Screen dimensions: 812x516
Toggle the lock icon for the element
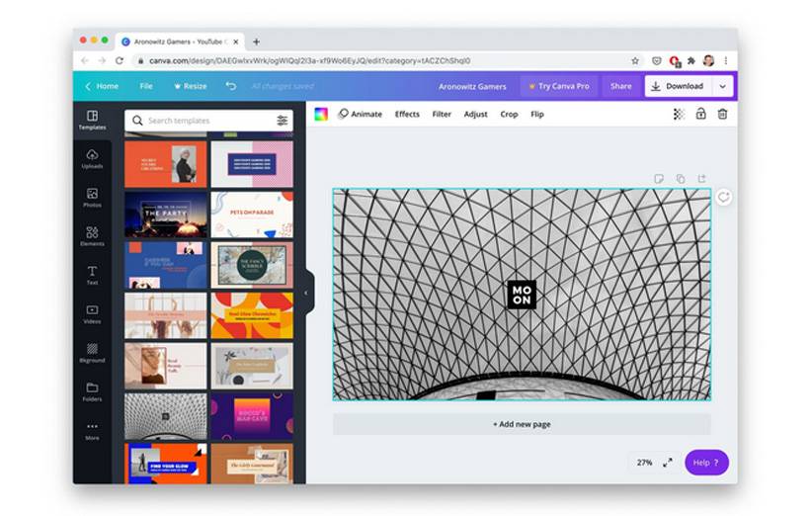[x=700, y=114]
